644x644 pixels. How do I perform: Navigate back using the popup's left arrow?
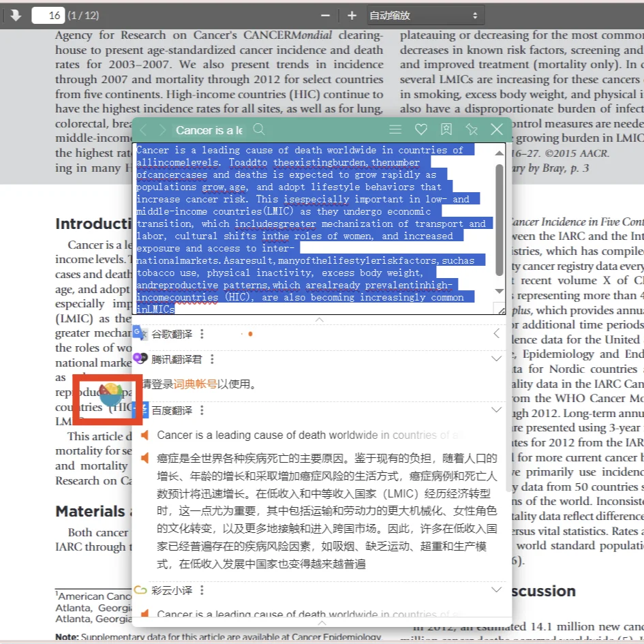144,129
